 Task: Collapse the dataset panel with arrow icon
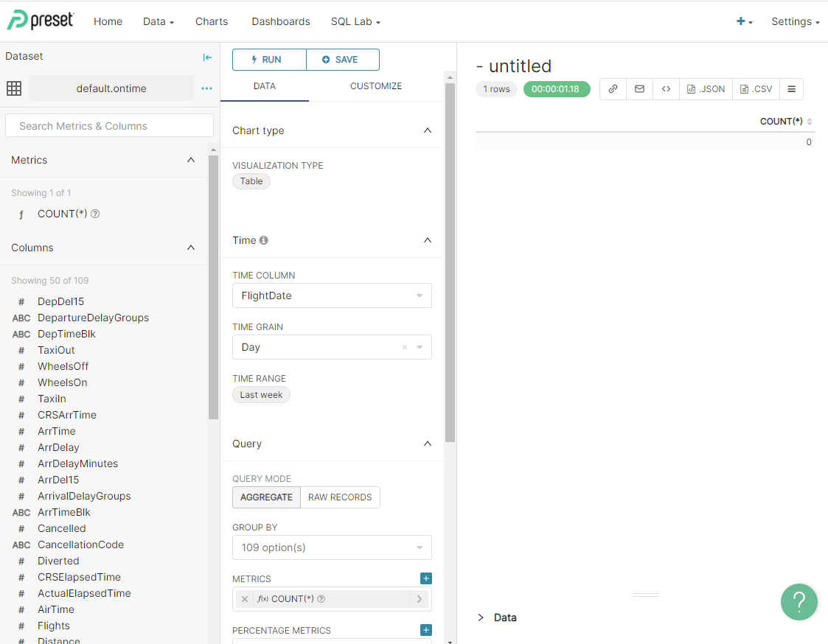207,57
